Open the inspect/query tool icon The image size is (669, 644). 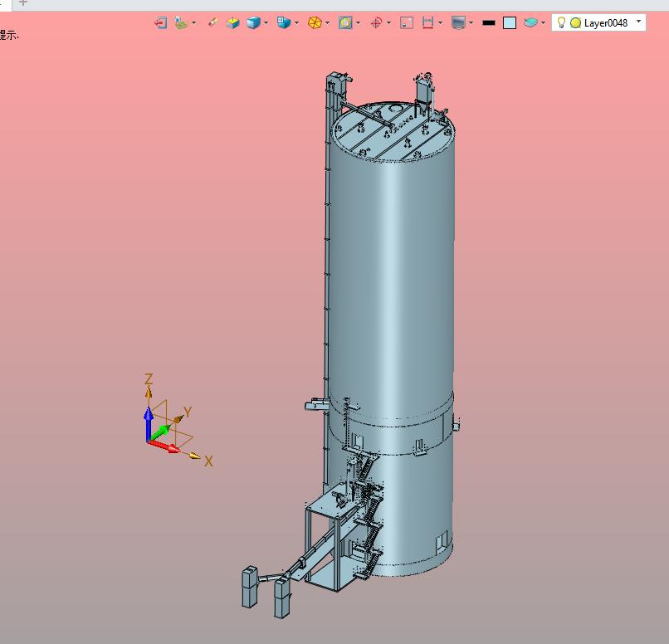click(181, 22)
